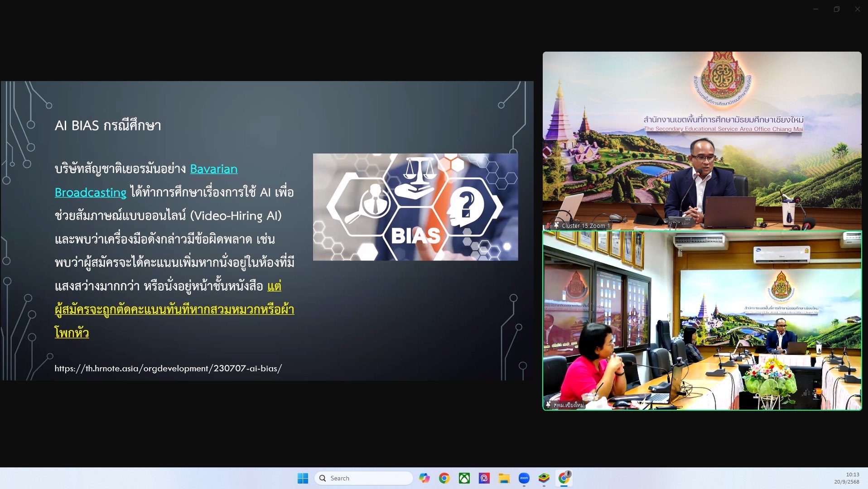Switch to the active Chrome profile window
The image size is (868, 489).
(564, 478)
